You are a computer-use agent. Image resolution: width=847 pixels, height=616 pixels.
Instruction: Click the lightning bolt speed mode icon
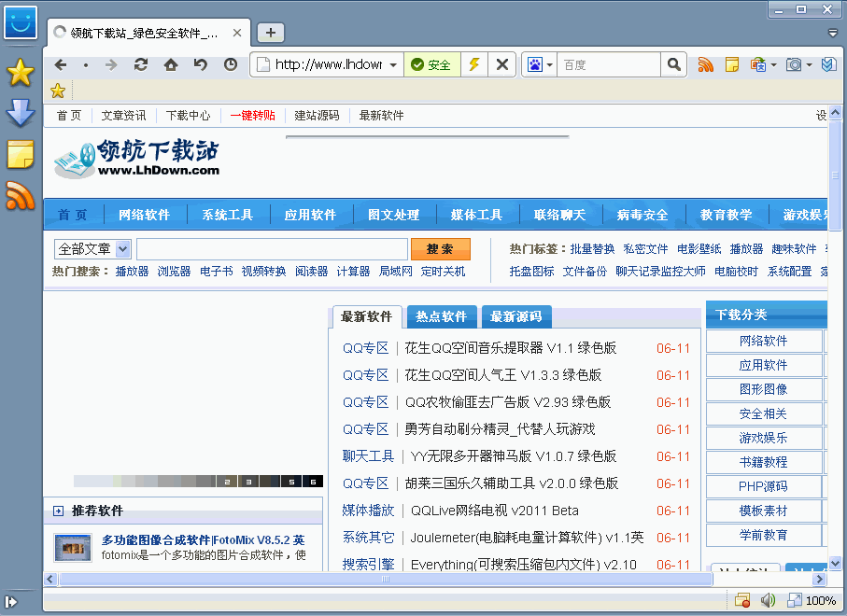click(x=474, y=64)
